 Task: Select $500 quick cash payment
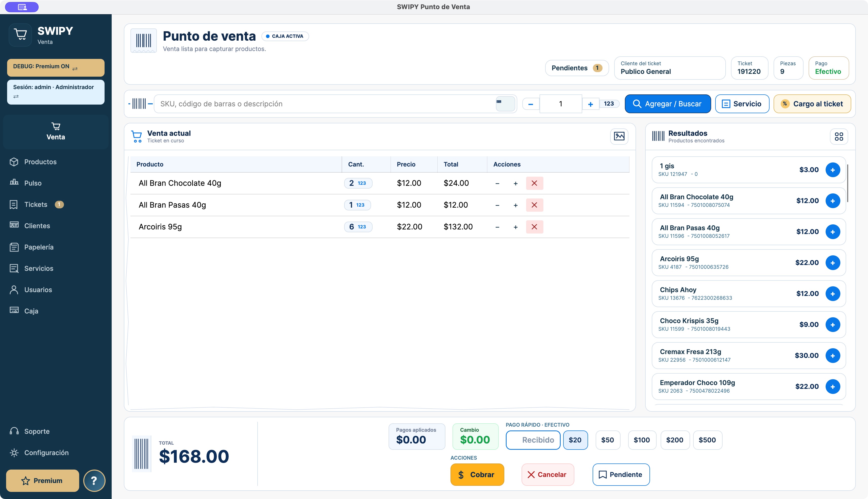tap(707, 440)
